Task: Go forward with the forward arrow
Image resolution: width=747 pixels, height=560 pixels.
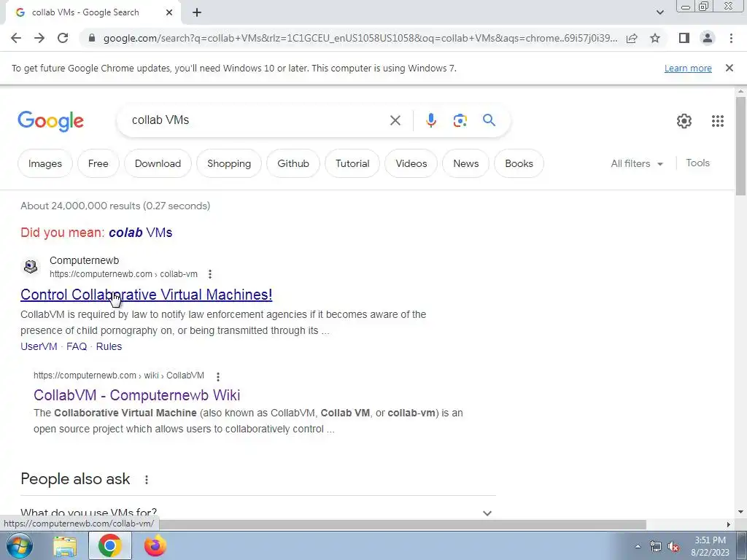Action: pyautogui.click(x=39, y=38)
